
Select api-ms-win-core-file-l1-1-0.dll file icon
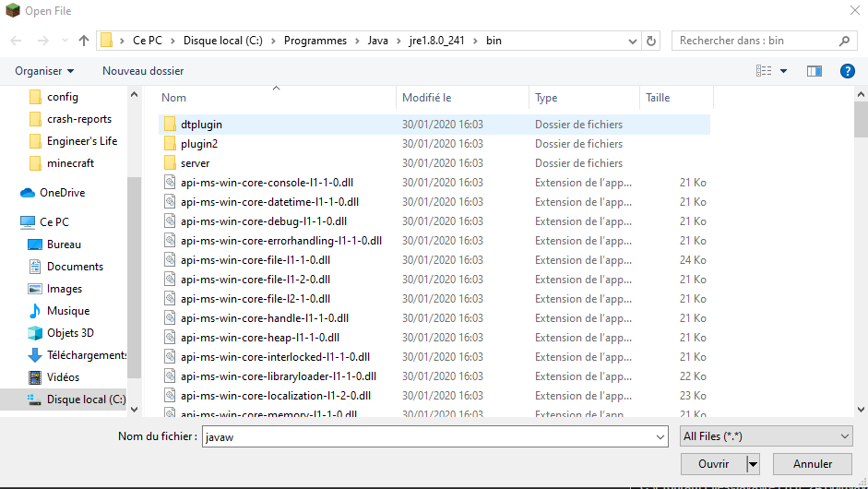170,260
